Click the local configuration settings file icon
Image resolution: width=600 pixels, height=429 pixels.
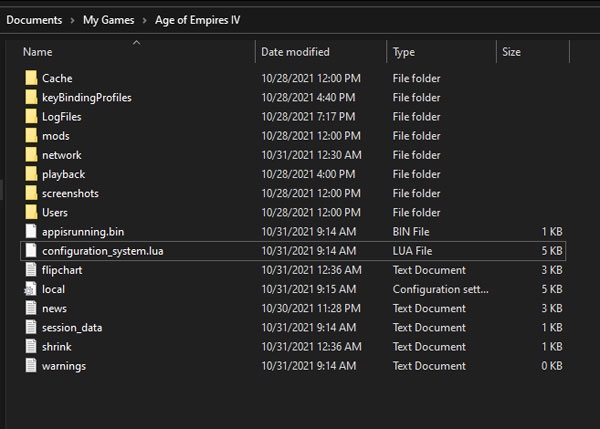pos(31,289)
